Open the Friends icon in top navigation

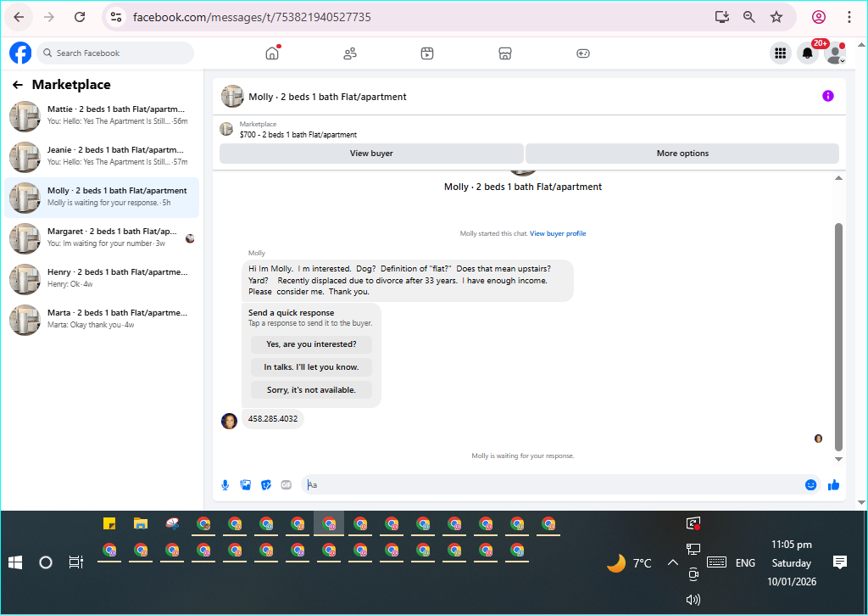point(350,53)
